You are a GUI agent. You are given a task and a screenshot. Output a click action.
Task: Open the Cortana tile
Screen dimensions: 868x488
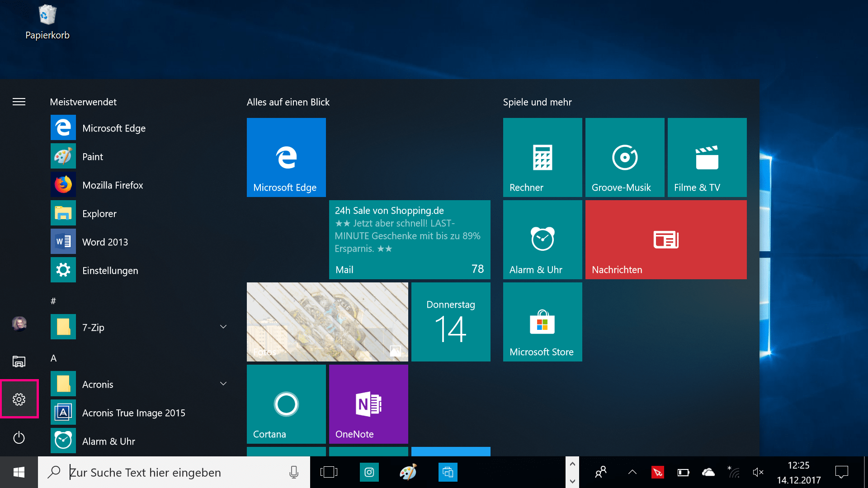(x=286, y=404)
